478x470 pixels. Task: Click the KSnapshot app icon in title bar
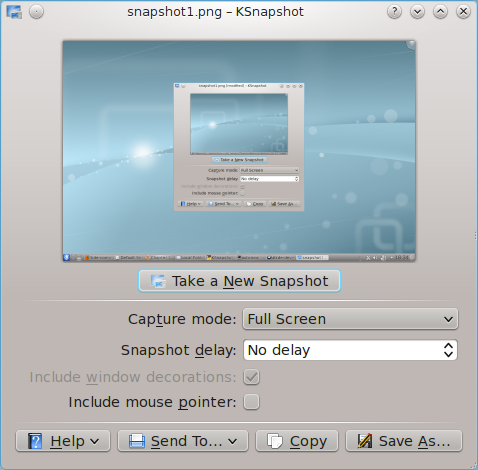point(14,12)
